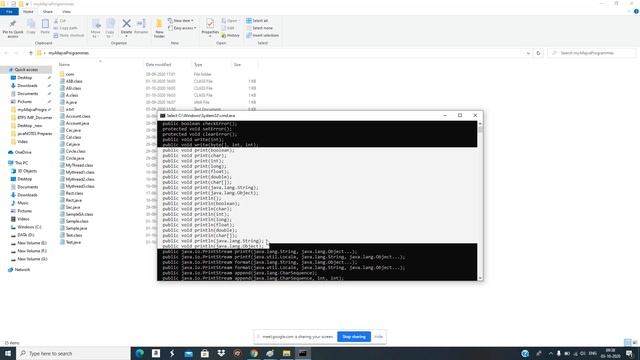Click Select none in the ribbon
The width and height of the screenshot is (640, 360).
[x=259, y=28]
